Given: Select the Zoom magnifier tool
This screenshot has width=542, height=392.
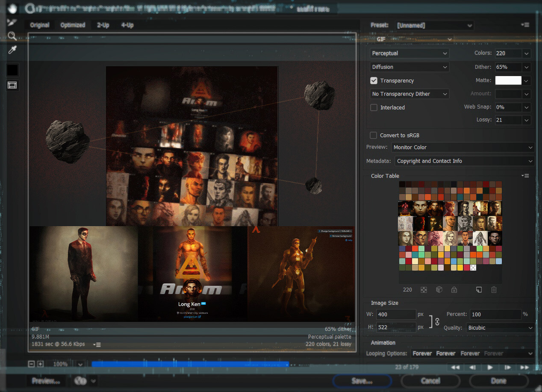Looking at the screenshot, I should pyautogui.click(x=12, y=36).
